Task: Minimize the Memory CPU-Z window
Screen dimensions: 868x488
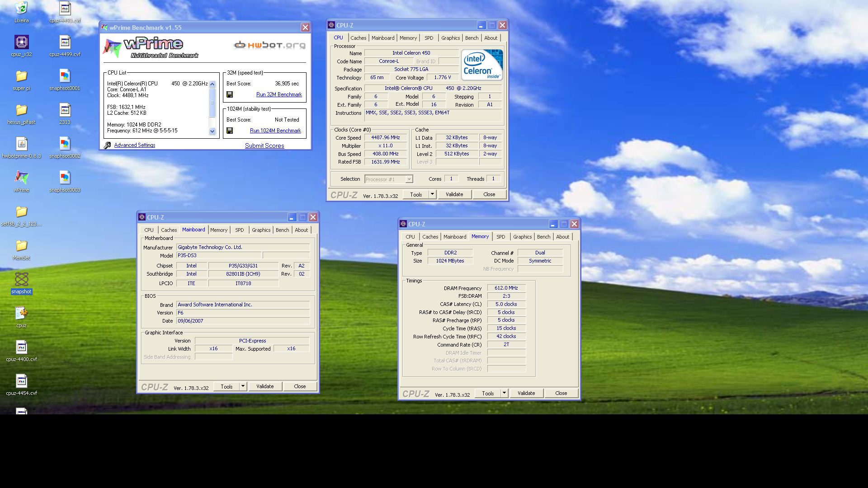Action: pyautogui.click(x=553, y=224)
